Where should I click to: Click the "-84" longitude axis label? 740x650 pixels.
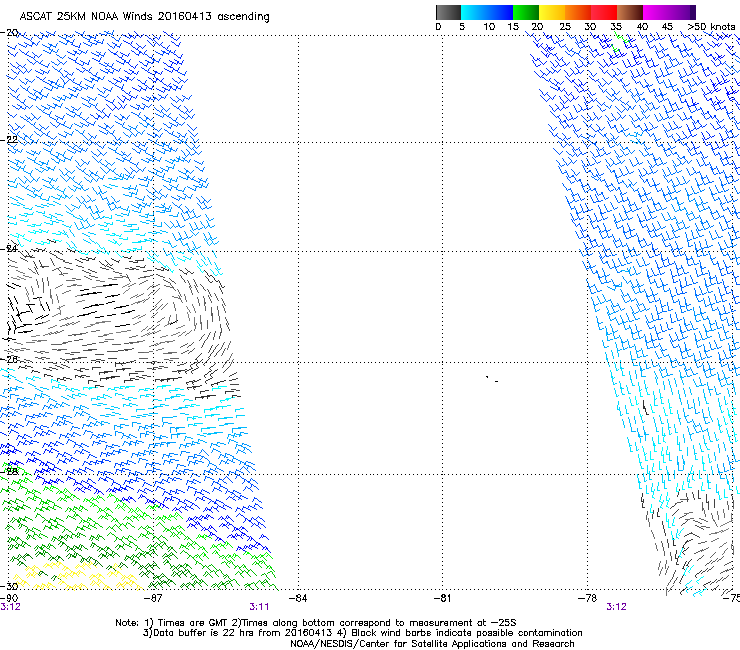[298, 598]
